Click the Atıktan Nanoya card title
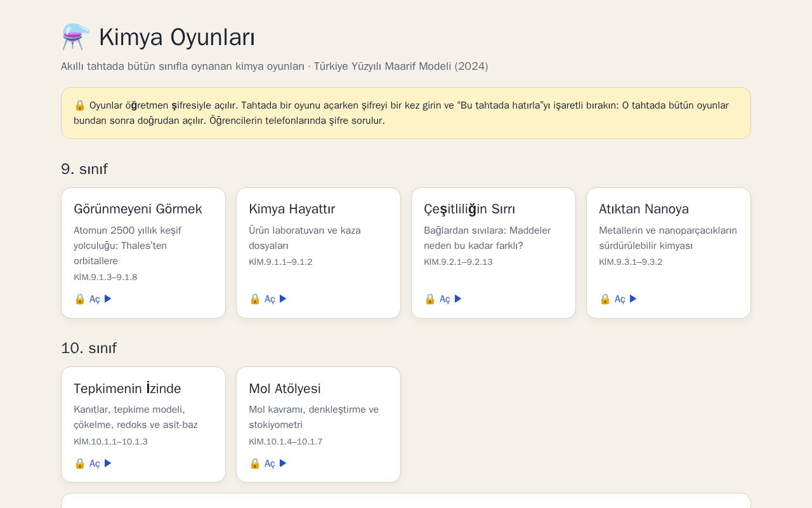812x508 pixels. pyautogui.click(x=644, y=209)
